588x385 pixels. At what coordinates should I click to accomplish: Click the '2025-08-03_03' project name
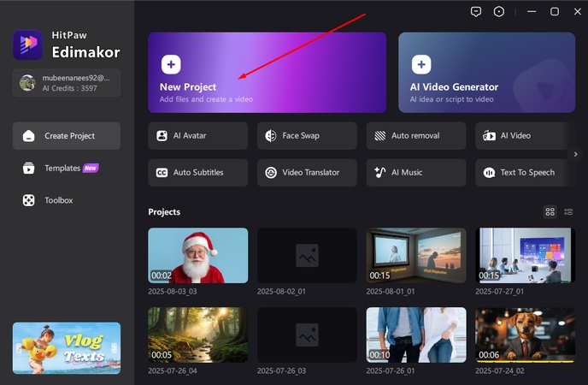coord(173,292)
